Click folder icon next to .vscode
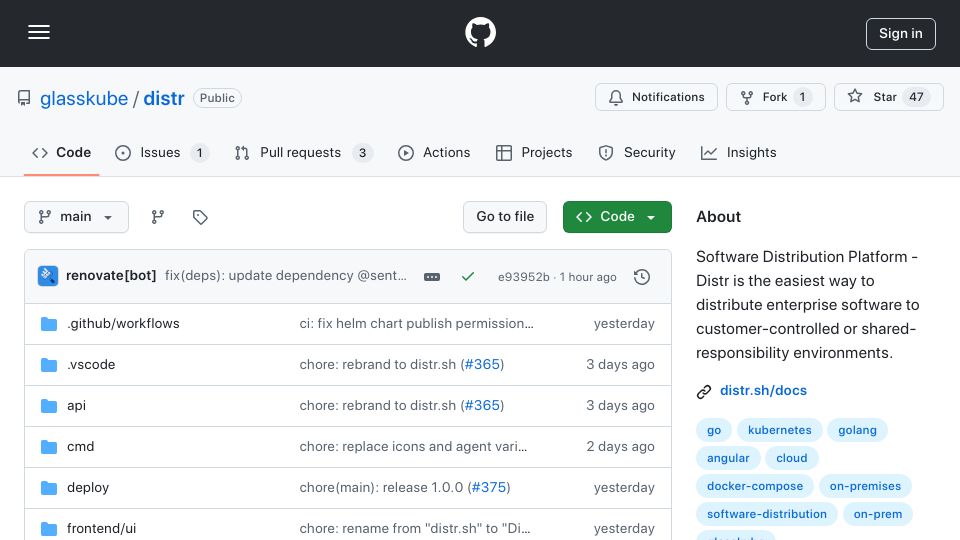The image size is (960, 540). 48,364
